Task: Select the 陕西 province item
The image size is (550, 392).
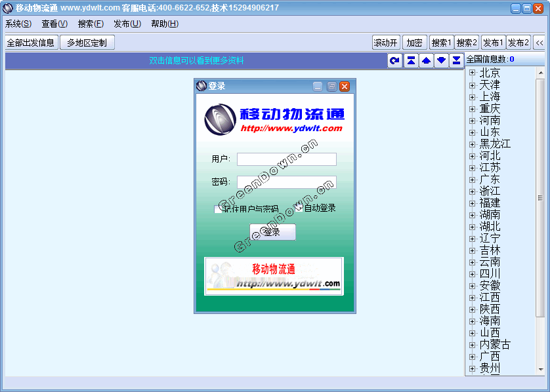Action: point(490,309)
